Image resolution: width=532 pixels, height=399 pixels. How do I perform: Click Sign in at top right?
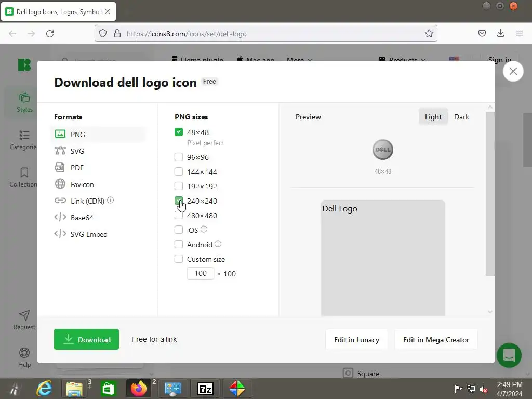(499, 59)
